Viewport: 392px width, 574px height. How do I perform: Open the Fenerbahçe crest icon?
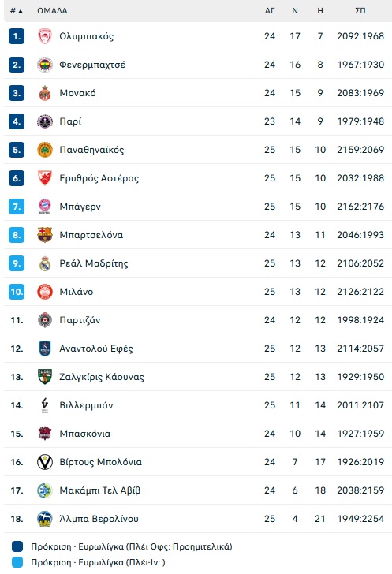pyautogui.click(x=45, y=65)
